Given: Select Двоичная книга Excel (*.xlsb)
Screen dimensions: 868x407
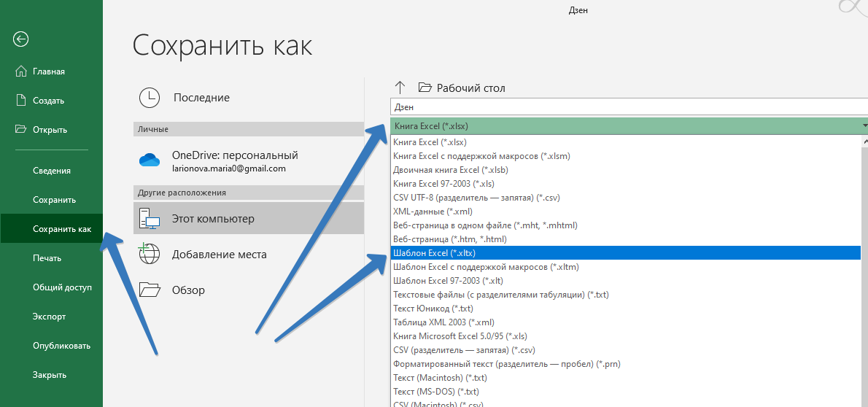Looking at the screenshot, I should pyautogui.click(x=626, y=170).
